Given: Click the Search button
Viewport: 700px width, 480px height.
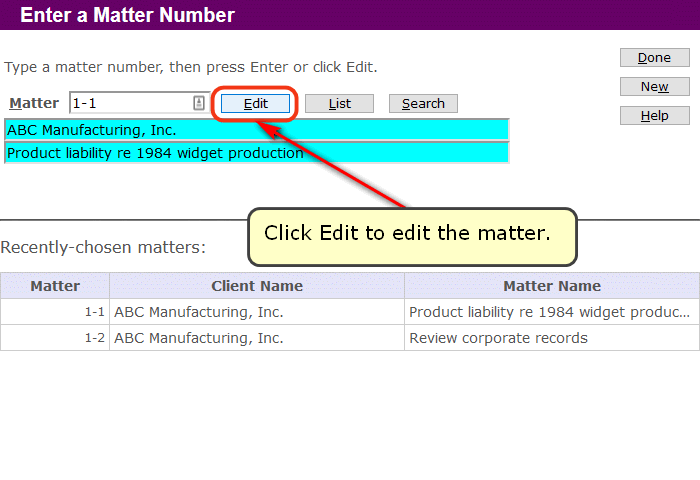Looking at the screenshot, I should point(423,104).
